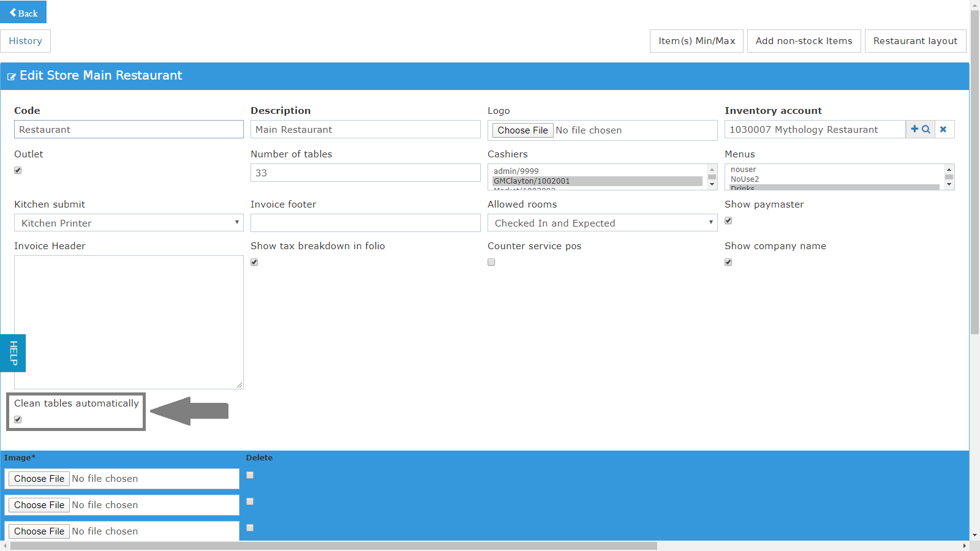The image size is (980, 551).
Task: Click the search magnifier on Inventory account
Action: tap(926, 129)
